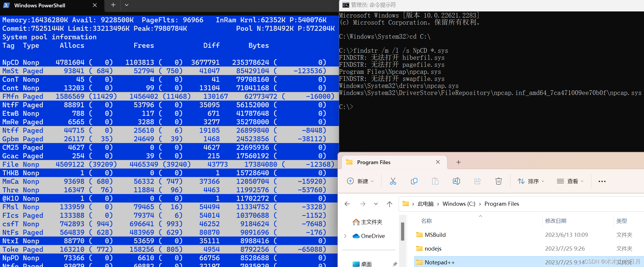Viewport: 644px width, 267px height.
Task: Select the Windows PowerShell tab
Action: click(x=52, y=6)
